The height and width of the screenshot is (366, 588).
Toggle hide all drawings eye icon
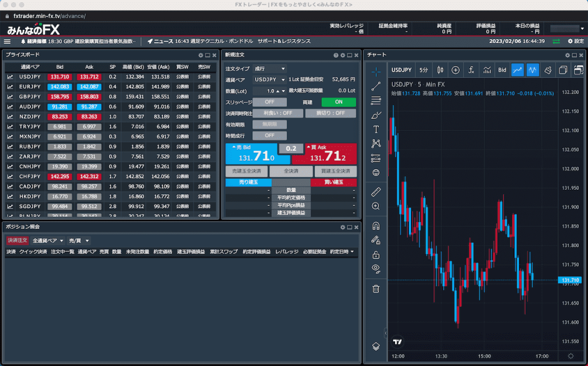pyautogui.click(x=376, y=268)
